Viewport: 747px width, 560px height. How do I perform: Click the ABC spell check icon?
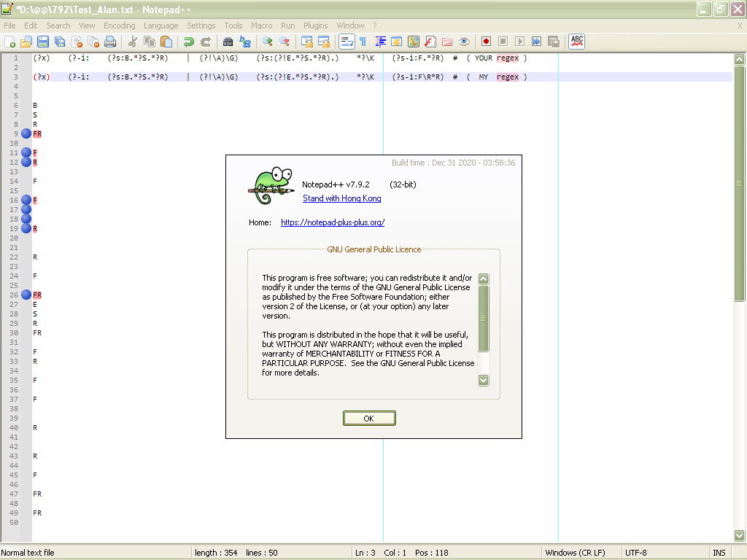click(576, 42)
